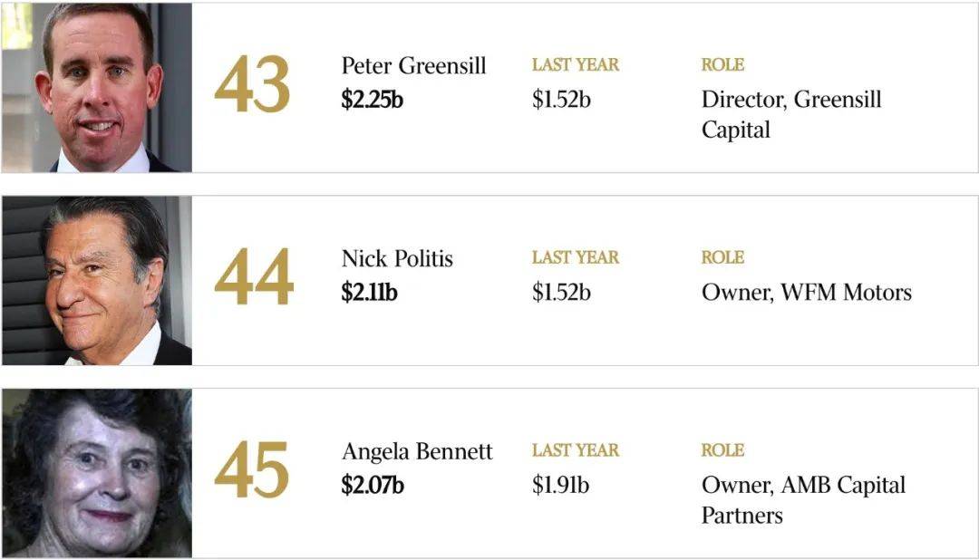Click the $2.11b net worth figure
979x560 pixels.
(x=369, y=292)
